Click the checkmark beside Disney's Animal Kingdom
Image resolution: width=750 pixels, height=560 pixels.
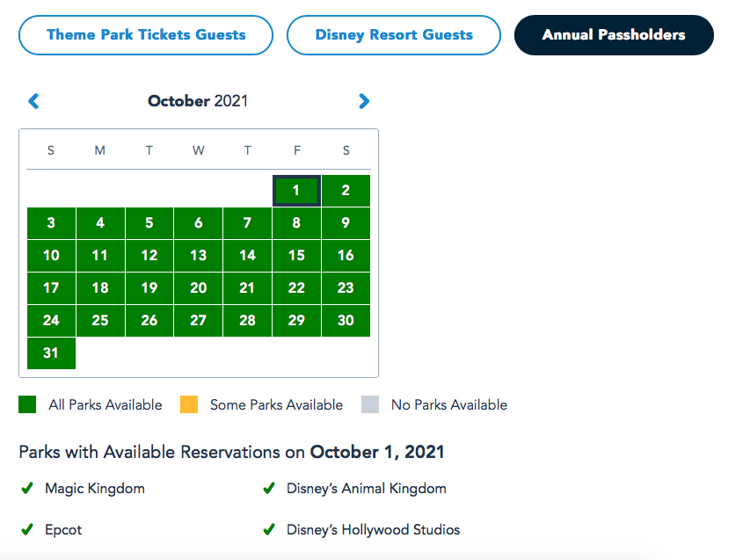click(269, 488)
